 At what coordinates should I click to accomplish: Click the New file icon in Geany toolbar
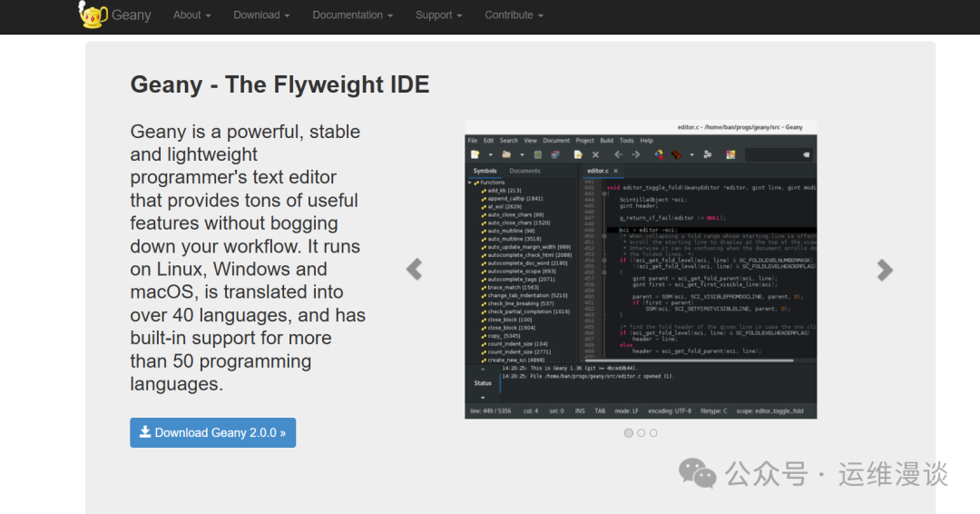pyautogui.click(x=474, y=154)
